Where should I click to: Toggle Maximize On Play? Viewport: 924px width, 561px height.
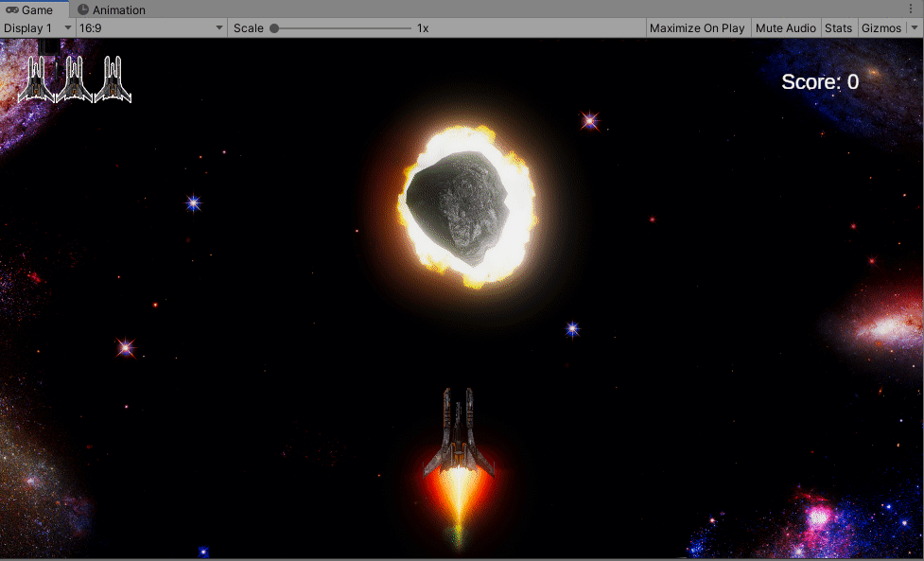coord(697,27)
